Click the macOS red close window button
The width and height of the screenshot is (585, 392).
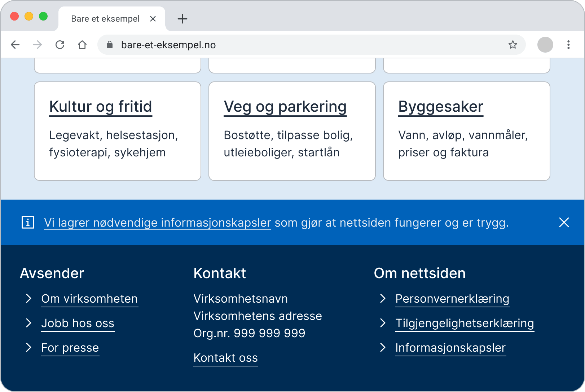(14, 16)
